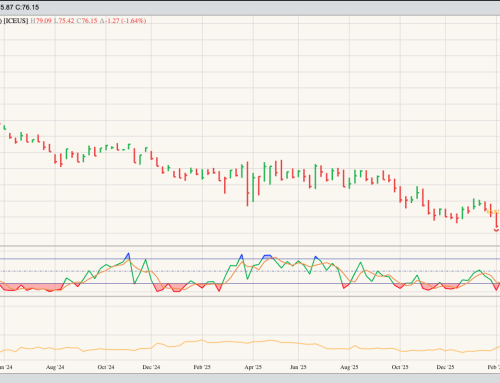Click the -1.27 (-1.64%) change value
This screenshot has width=500, height=383.
[126, 21]
